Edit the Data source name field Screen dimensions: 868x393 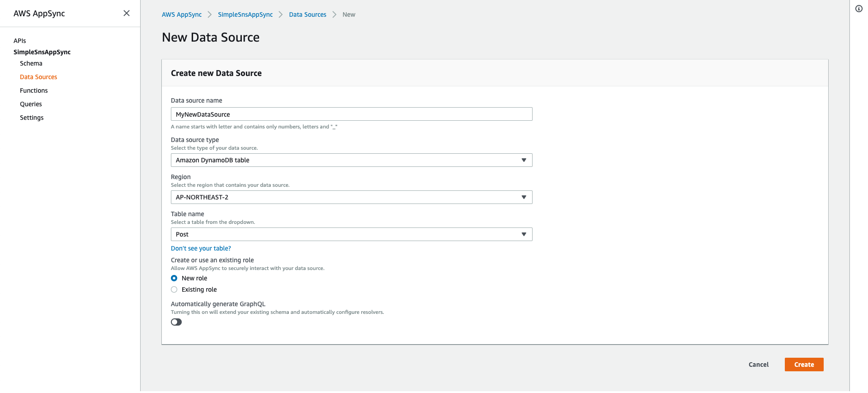pos(352,114)
